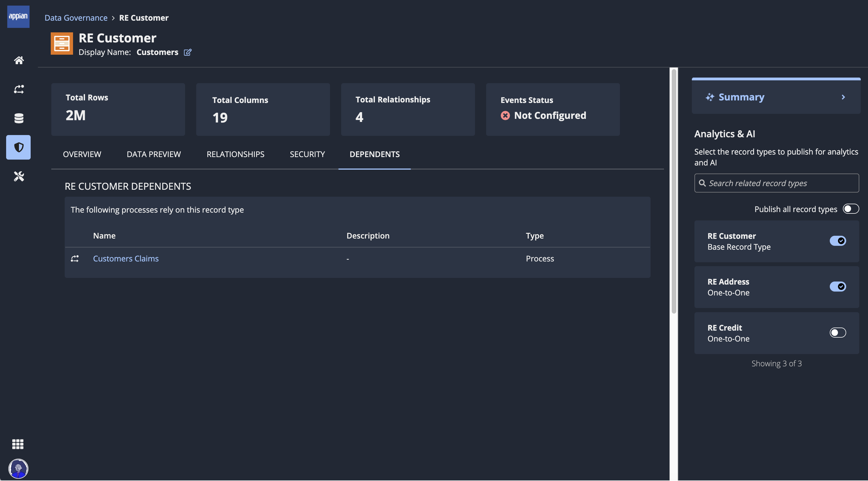Click the RE Customer record type icon
The width and height of the screenshot is (868, 481).
coord(62,43)
